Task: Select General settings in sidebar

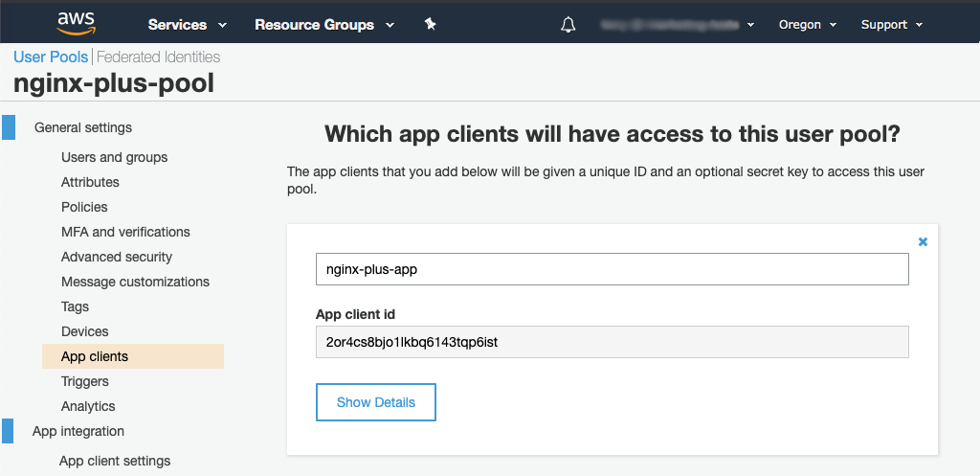Action: [x=83, y=127]
